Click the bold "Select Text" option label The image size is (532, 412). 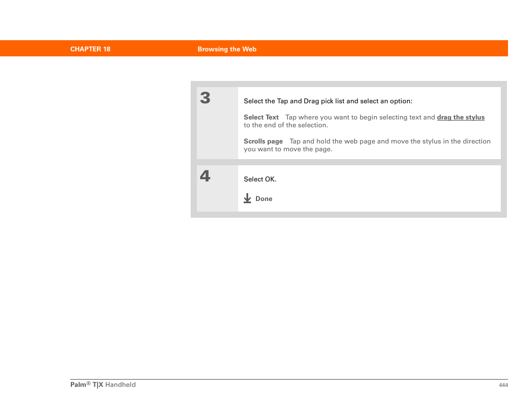(261, 117)
